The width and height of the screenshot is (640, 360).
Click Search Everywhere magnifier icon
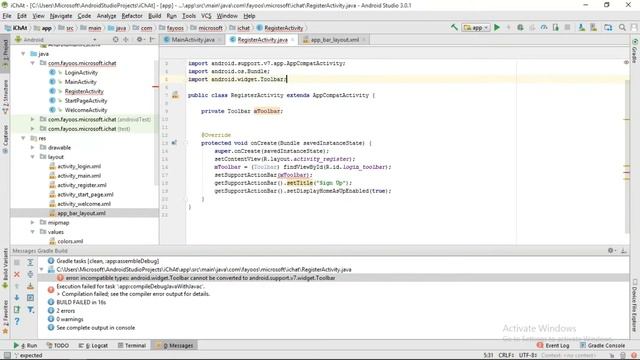pos(622,27)
